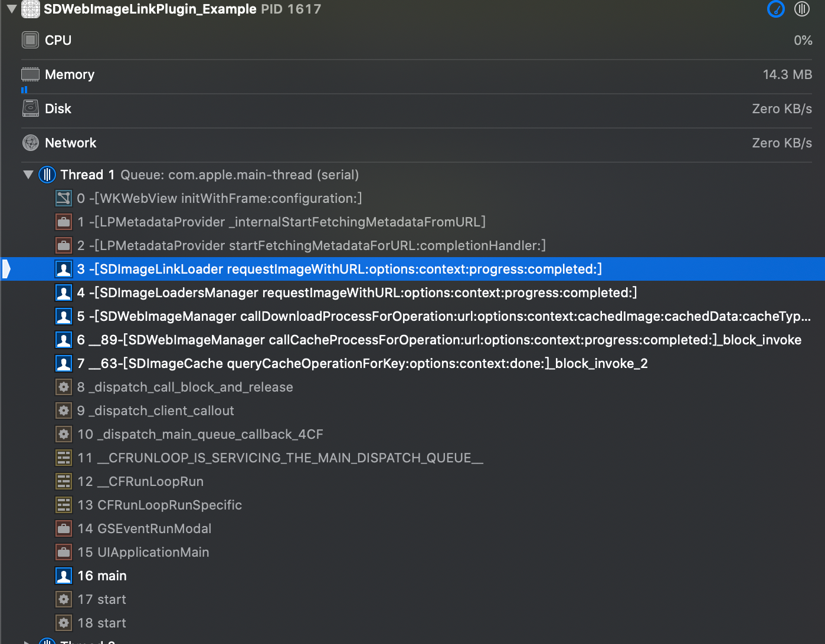The image size is (825, 644).
Task: Click the CPU gauge icon
Action: click(x=30, y=40)
